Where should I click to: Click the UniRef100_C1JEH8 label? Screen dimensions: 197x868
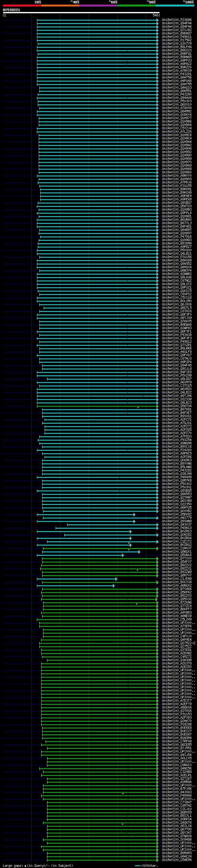[177, 579]
